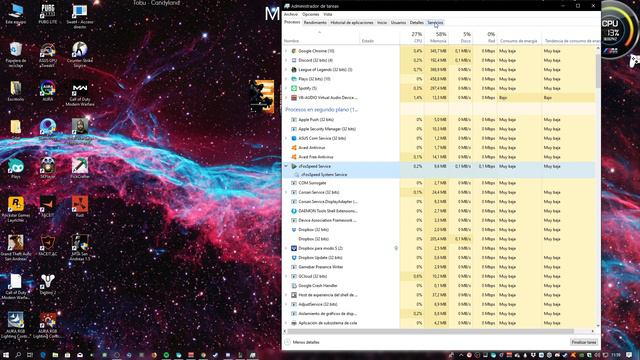This screenshot has height=360, width=640.
Task: Open ASUS GPU Tweak II desktop icon
Action: click(x=48, y=55)
